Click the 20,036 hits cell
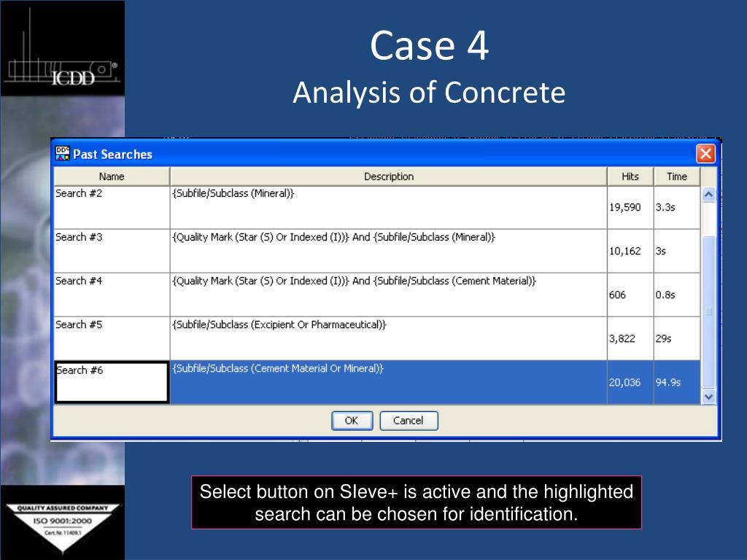747x560 pixels. click(x=630, y=382)
